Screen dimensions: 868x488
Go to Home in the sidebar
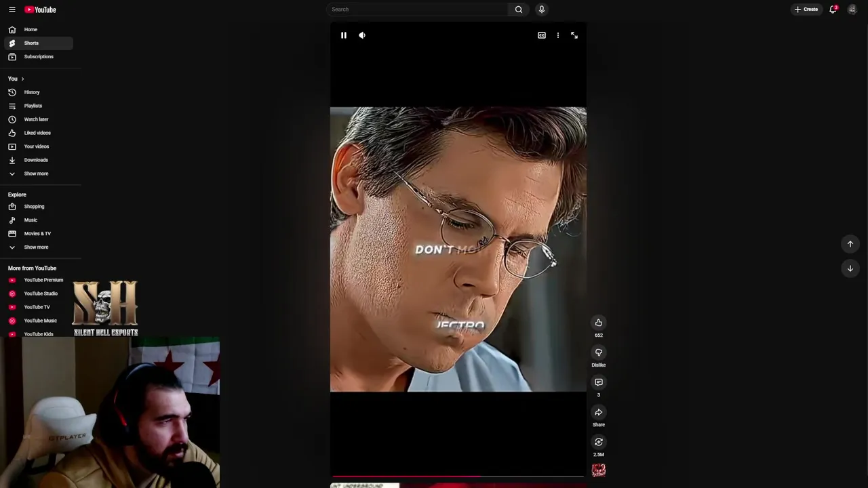click(x=39, y=30)
